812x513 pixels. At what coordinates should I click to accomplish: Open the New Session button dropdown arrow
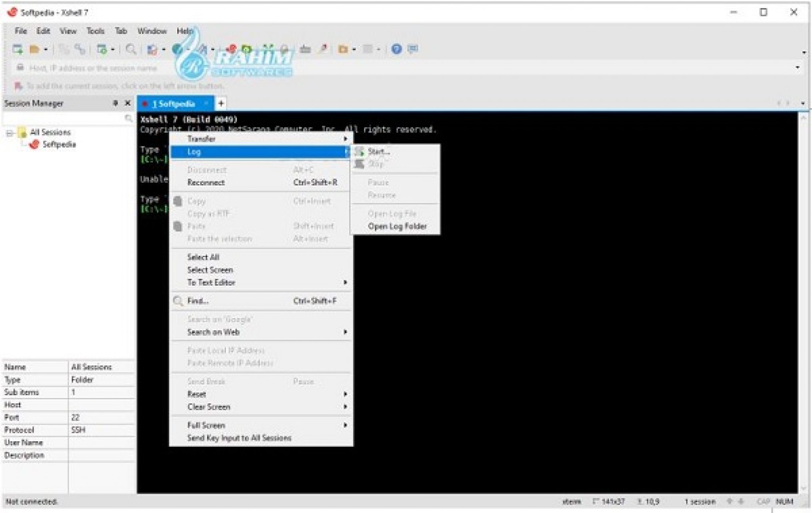(x=45, y=49)
